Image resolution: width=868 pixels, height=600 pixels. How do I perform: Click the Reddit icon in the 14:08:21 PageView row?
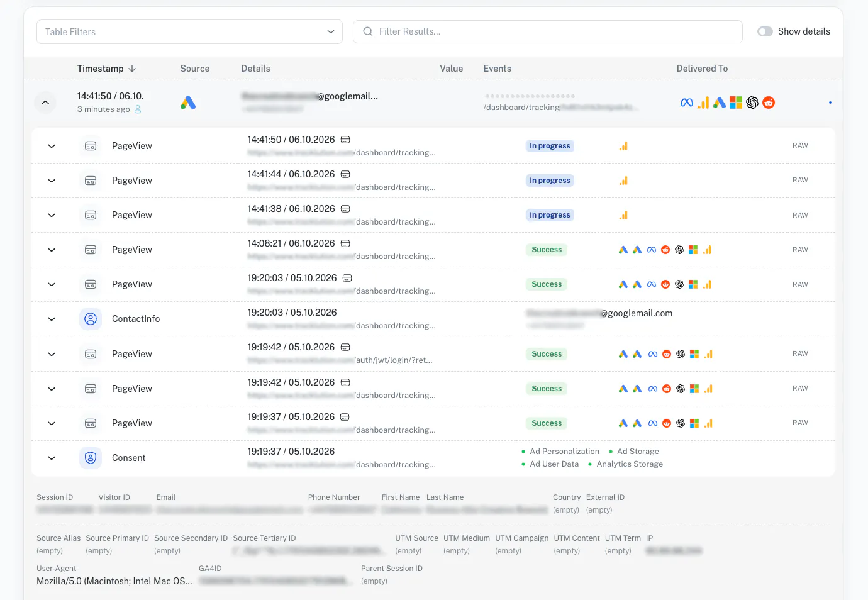(x=665, y=250)
